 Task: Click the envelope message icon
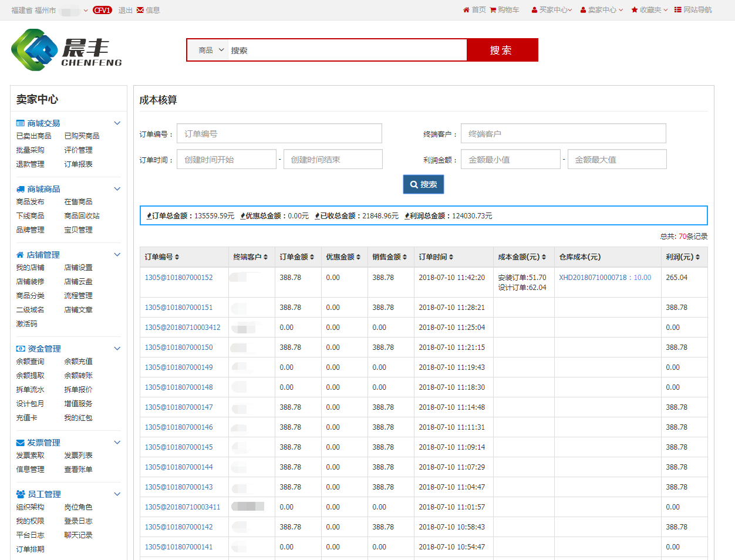[x=140, y=10]
